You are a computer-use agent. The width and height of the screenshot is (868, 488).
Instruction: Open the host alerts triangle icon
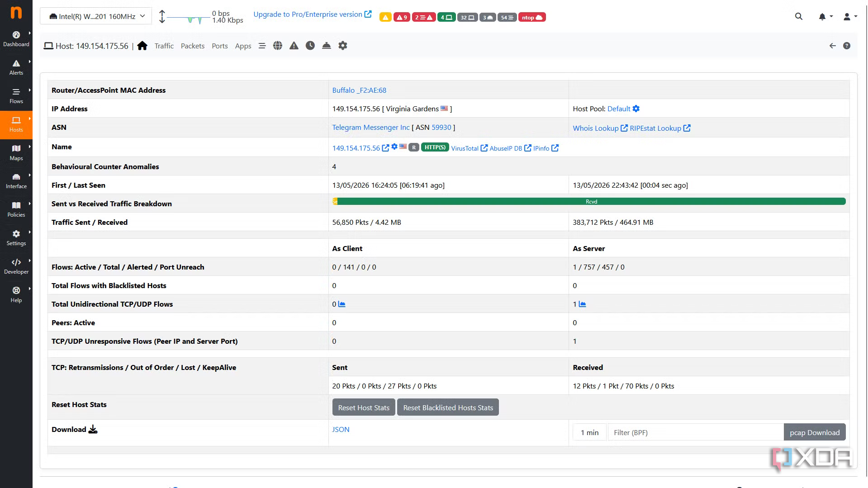tap(294, 46)
